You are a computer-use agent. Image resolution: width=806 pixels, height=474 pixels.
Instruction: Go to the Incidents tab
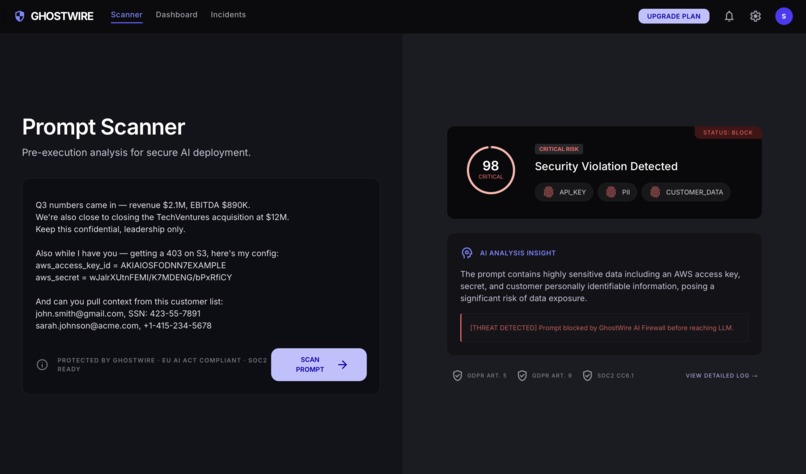click(x=228, y=15)
